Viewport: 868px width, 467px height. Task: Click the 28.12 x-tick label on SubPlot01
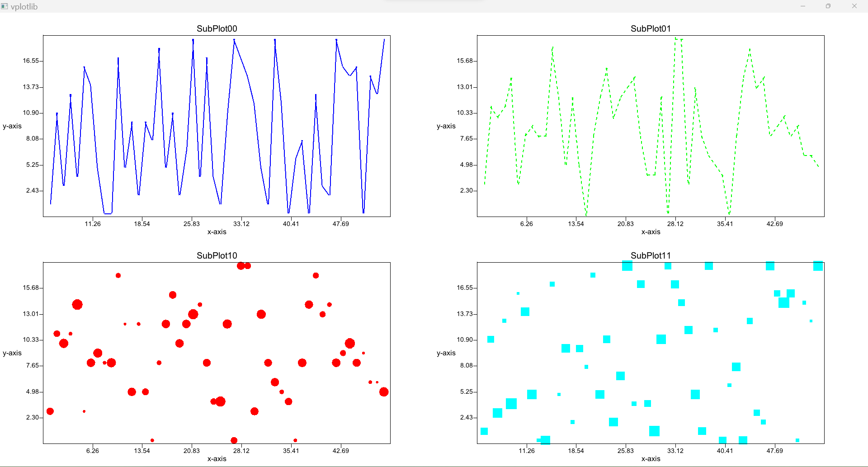coord(675,224)
